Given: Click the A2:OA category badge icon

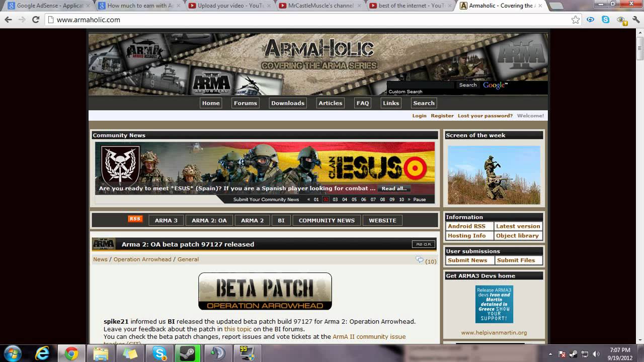Looking at the screenshot, I should tap(423, 244).
